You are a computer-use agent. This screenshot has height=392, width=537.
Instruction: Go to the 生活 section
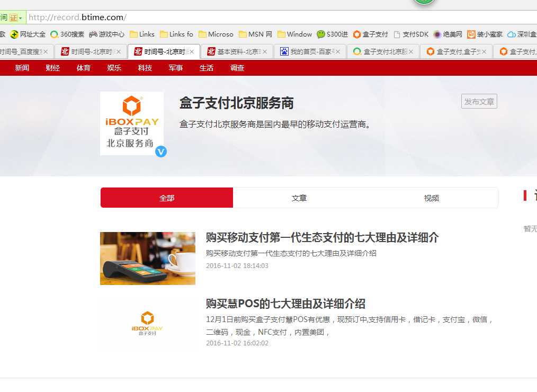pyautogui.click(x=207, y=68)
